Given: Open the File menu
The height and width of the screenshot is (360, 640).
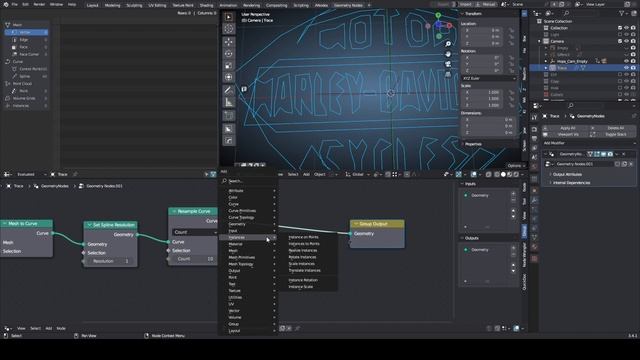Looking at the screenshot, I should (15, 4).
